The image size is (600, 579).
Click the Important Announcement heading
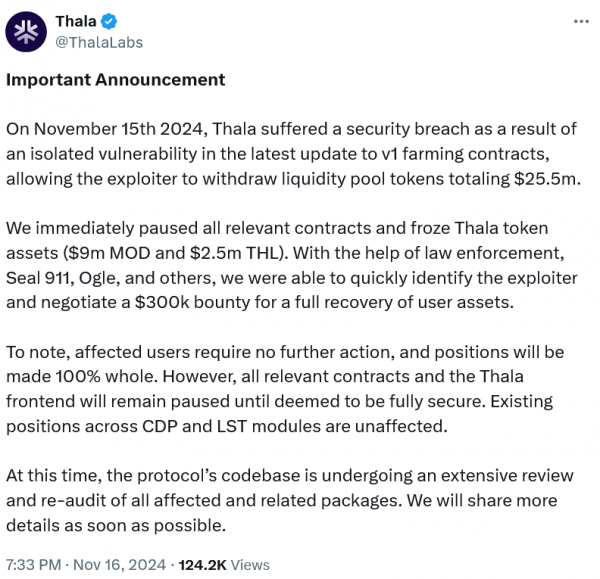tap(115, 80)
